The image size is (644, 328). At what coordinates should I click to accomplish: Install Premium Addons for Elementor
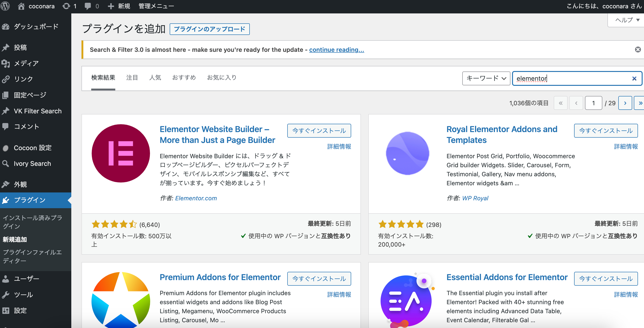point(319,279)
